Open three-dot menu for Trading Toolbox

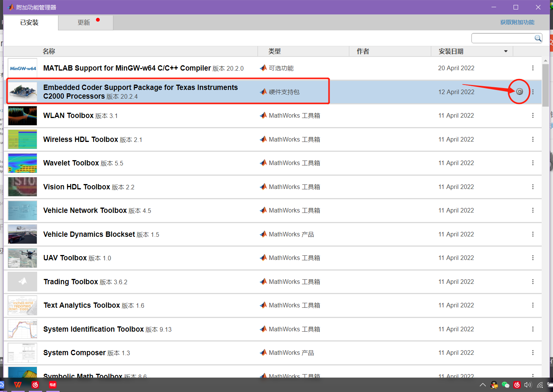tap(533, 282)
